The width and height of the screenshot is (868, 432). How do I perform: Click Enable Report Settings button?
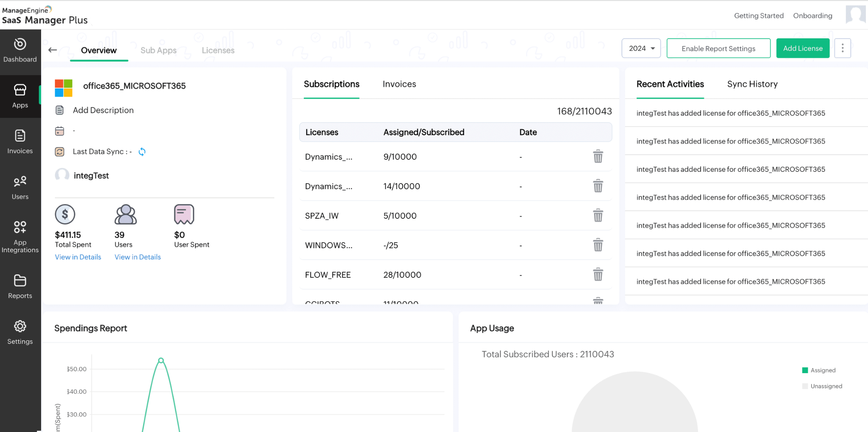[x=718, y=48]
